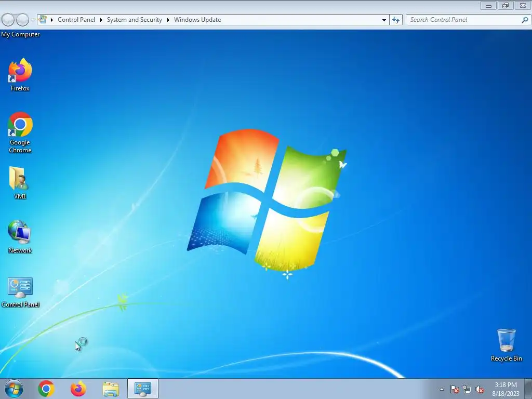Select the My Computer label

[20, 34]
